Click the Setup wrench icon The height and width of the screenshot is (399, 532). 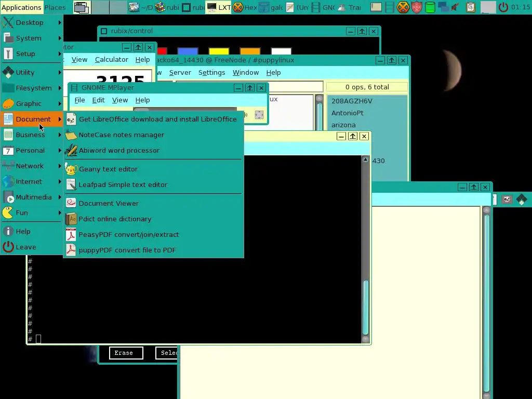pos(8,54)
